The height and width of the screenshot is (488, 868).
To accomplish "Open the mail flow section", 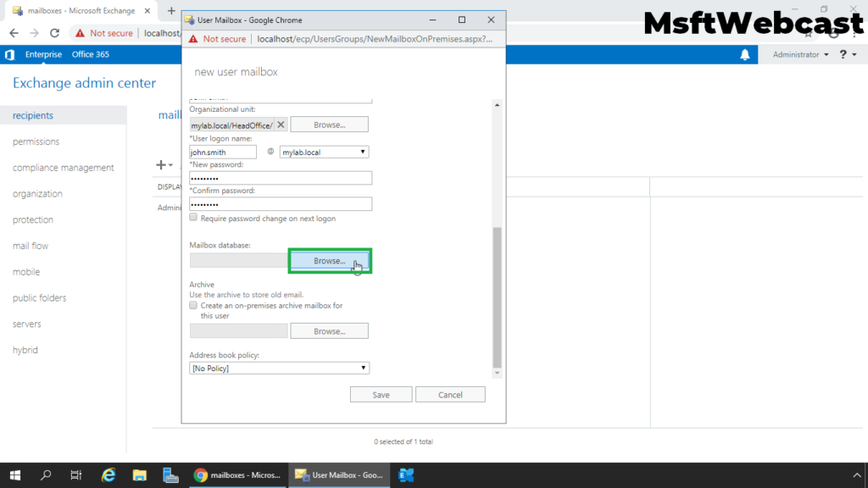I will pos(31,245).
